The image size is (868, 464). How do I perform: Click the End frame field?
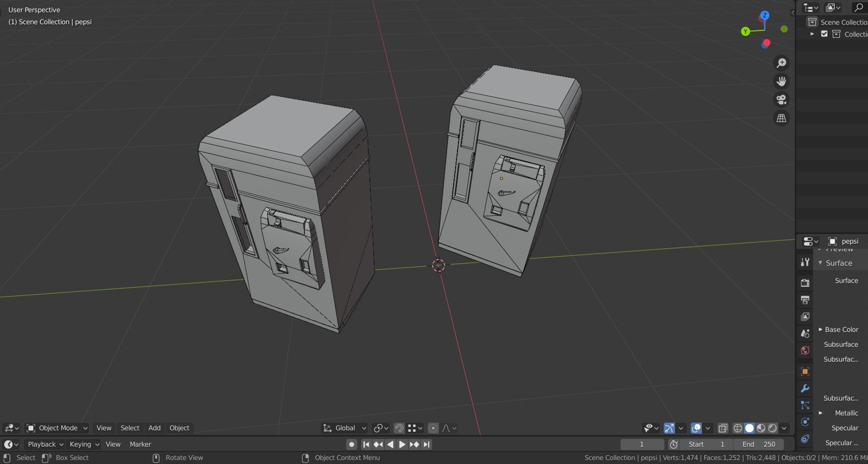[759, 444]
